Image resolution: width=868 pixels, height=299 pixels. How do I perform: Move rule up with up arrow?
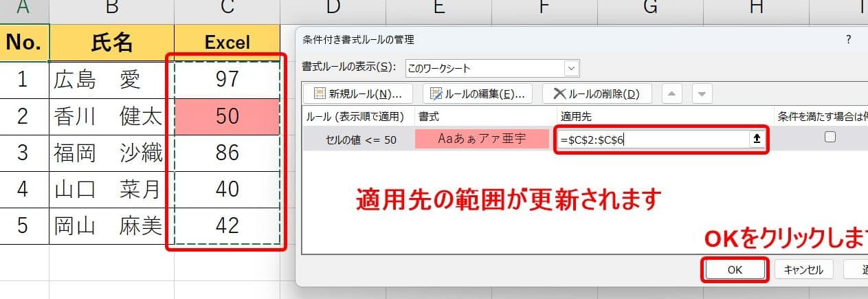pos(674,93)
